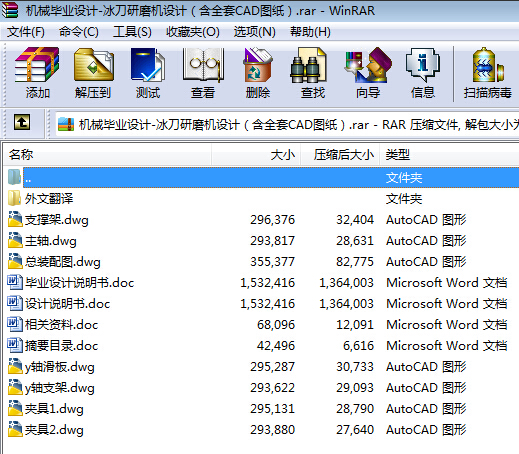
Task: Open the 收藏夹(O) menu
Action: (x=193, y=32)
